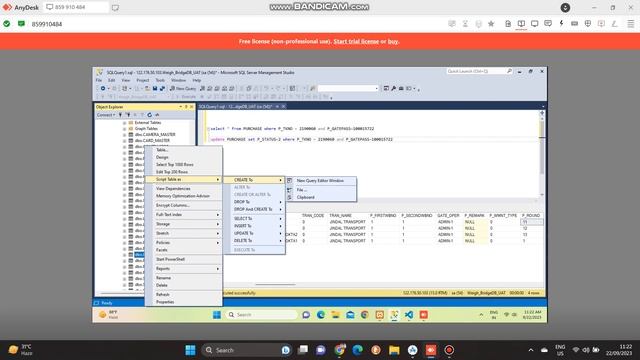640x360 pixels.
Task: Open Object Explorer Connect dropdown
Action: [x=106, y=115]
